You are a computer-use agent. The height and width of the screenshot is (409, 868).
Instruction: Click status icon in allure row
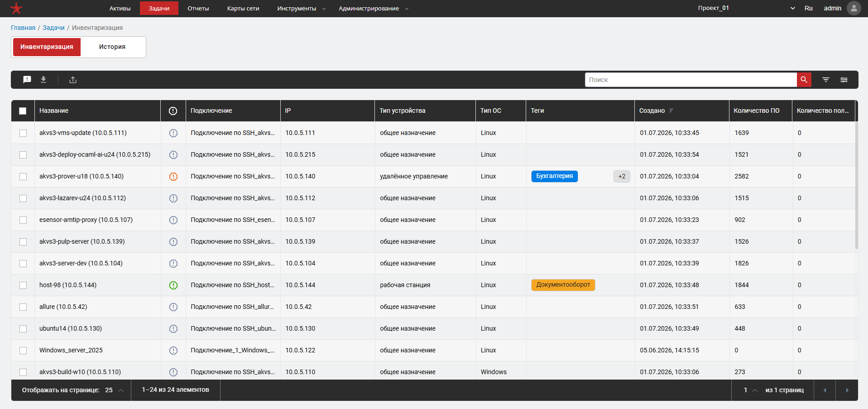click(173, 307)
